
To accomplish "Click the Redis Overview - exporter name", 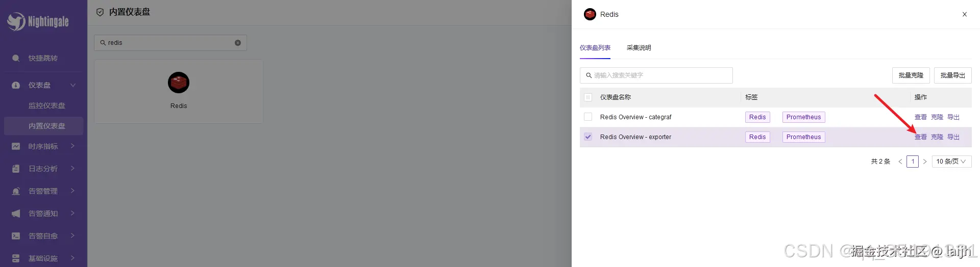I will [636, 137].
